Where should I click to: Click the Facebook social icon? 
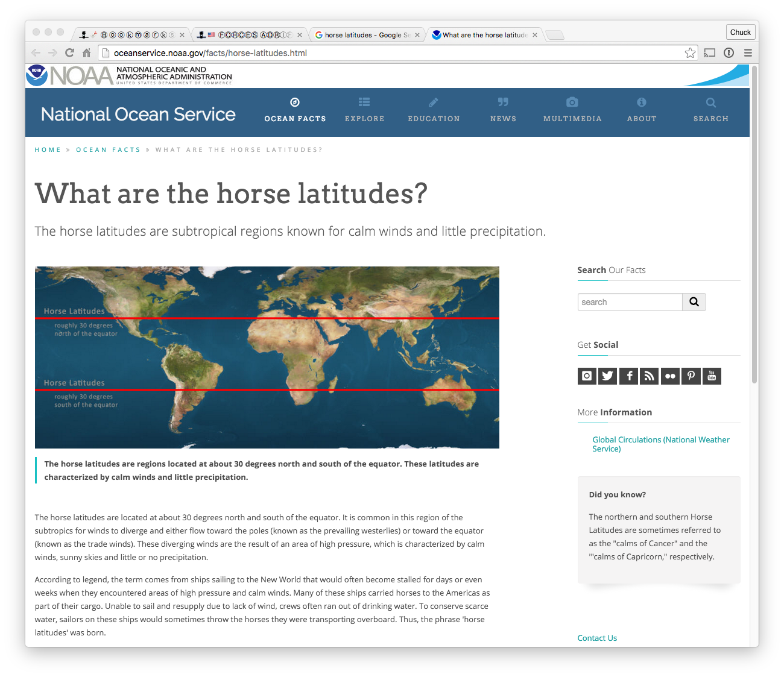pos(628,376)
